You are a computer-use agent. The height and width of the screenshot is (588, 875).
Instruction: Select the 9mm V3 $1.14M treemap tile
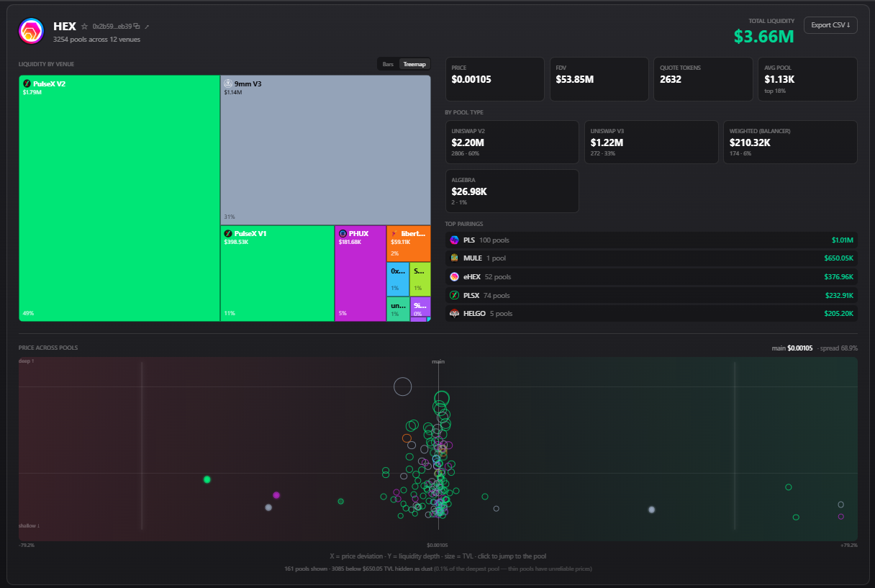pos(325,150)
